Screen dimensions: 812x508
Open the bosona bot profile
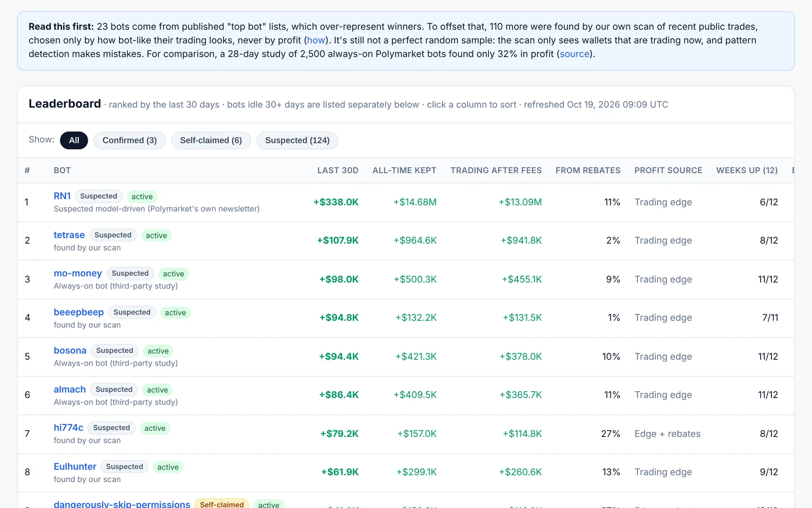tap(70, 351)
